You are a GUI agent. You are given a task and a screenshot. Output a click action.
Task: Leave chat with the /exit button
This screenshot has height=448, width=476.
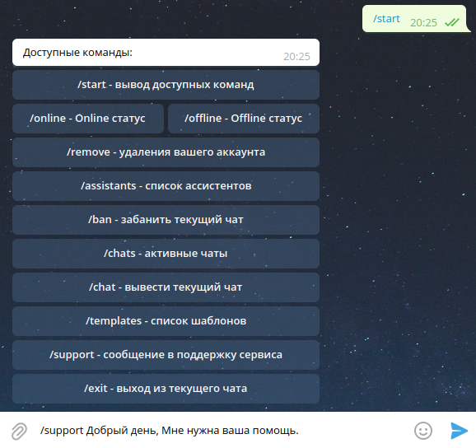point(166,389)
